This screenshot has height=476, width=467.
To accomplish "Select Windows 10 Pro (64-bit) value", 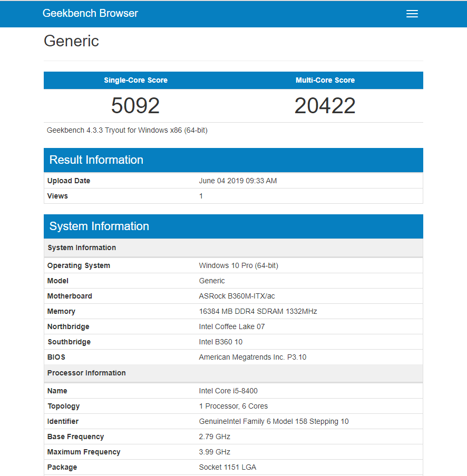I will coord(239,265).
